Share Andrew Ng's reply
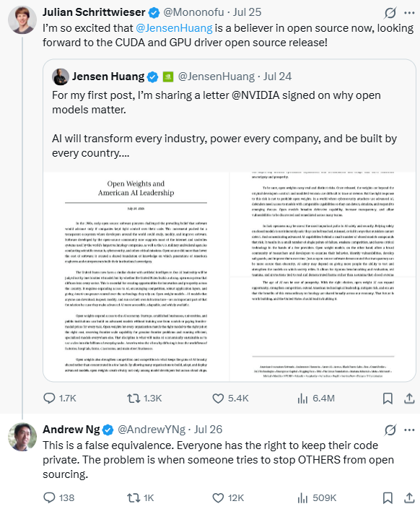This screenshot has height=509, width=420. point(409,497)
